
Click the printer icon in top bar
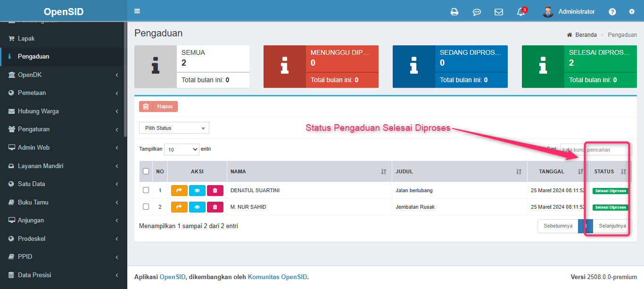click(454, 12)
